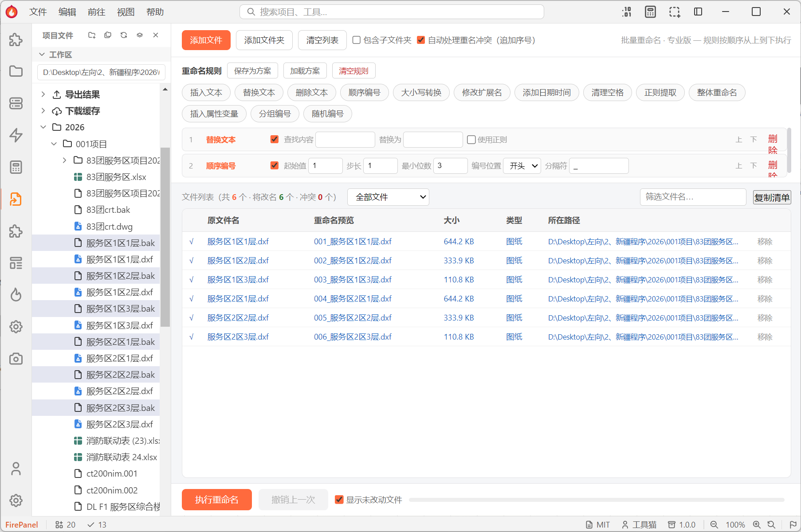Click the 查找内容 input field
Viewport: 801px width, 532px height.
[x=345, y=140]
